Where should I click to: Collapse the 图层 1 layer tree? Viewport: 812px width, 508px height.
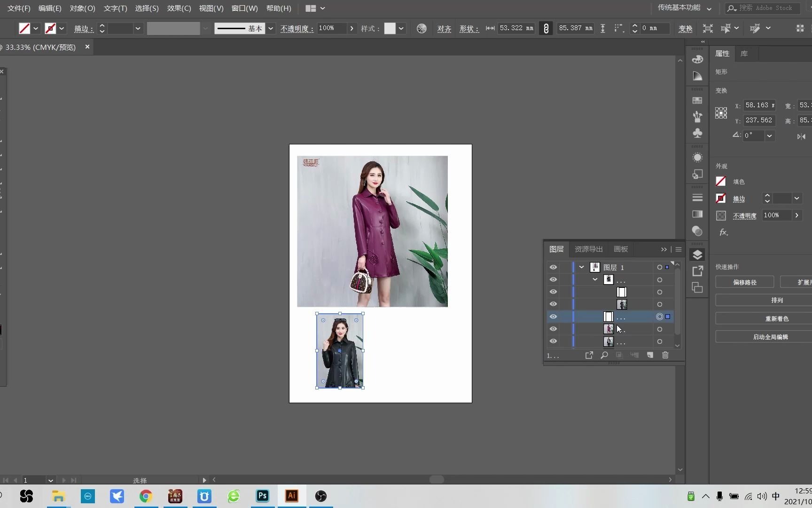coord(581,267)
